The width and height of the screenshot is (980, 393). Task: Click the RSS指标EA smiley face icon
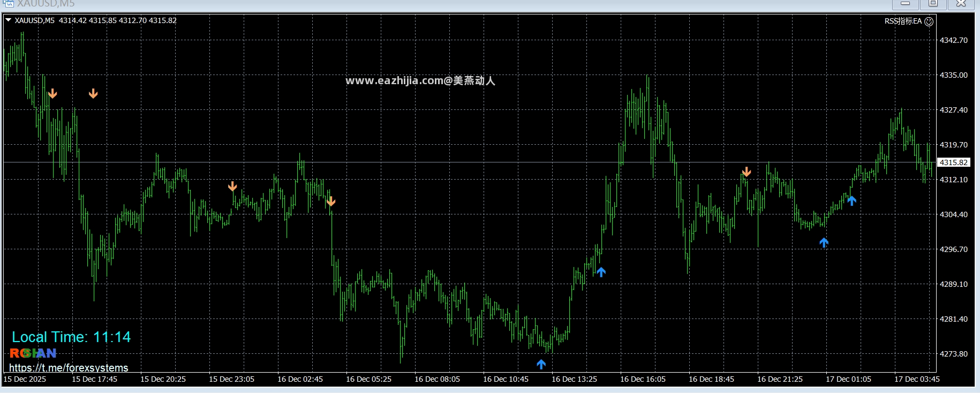(929, 21)
